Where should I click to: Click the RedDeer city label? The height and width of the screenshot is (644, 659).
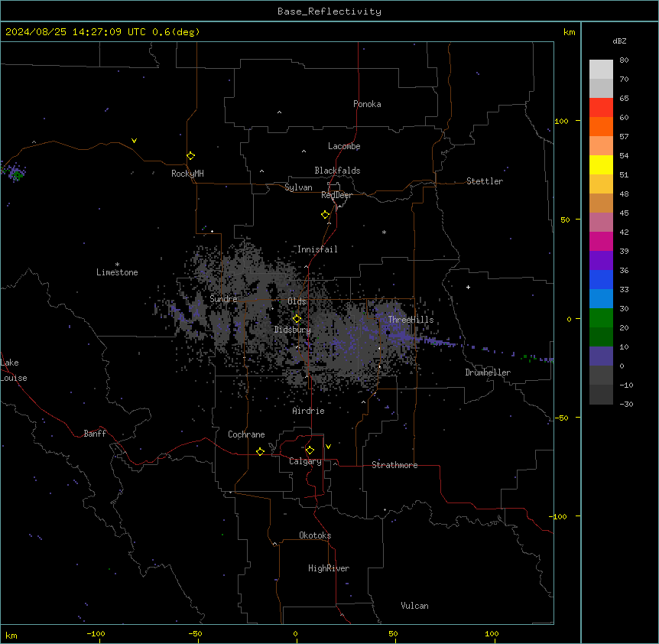tap(336, 195)
